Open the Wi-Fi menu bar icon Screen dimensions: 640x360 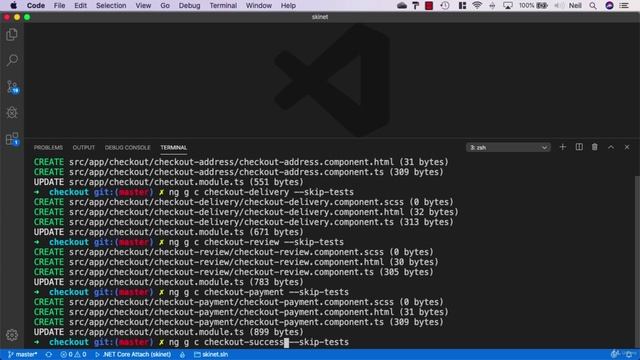click(477, 6)
